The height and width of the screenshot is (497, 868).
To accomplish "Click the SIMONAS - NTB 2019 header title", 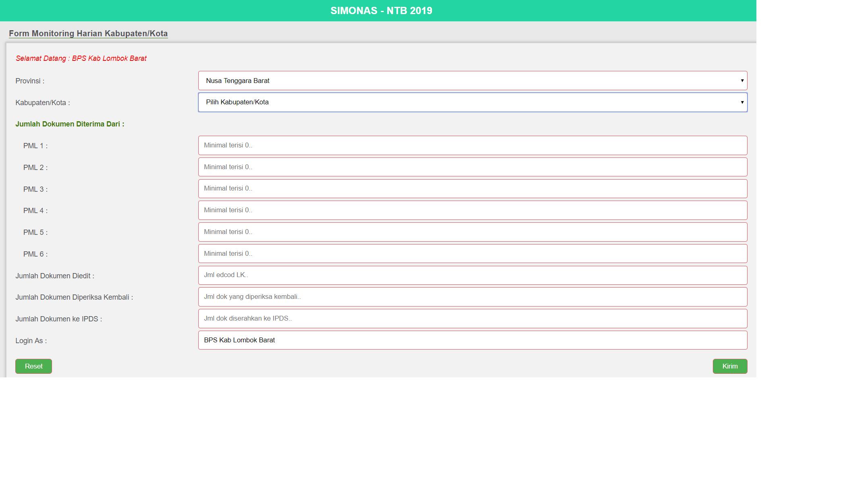I will (381, 11).
